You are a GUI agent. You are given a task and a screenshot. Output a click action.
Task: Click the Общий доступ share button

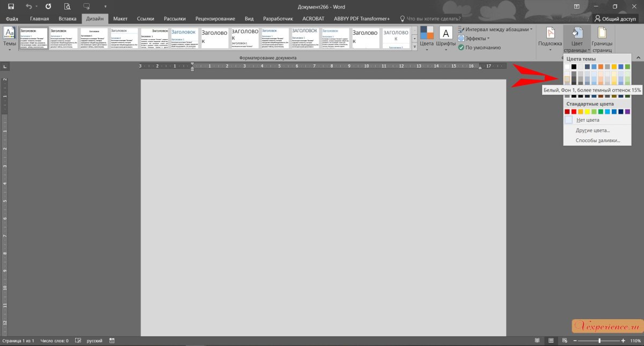pyautogui.click(x=615, y=19)
